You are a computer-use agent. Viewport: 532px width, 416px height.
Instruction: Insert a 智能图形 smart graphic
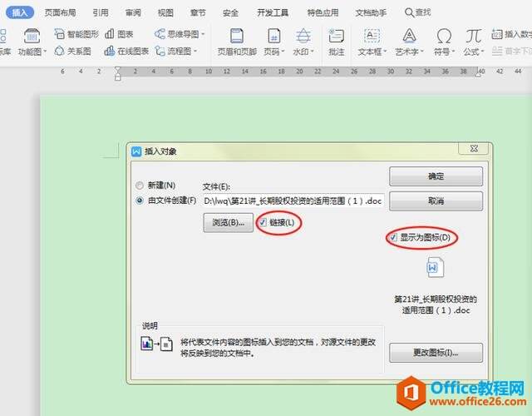coord(76,34)
